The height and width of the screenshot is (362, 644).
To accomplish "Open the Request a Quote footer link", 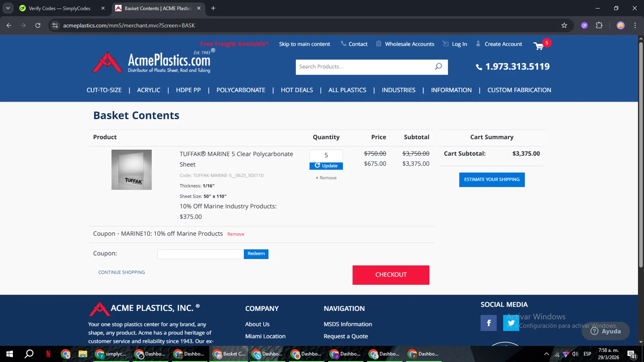I will coord(346,336).
